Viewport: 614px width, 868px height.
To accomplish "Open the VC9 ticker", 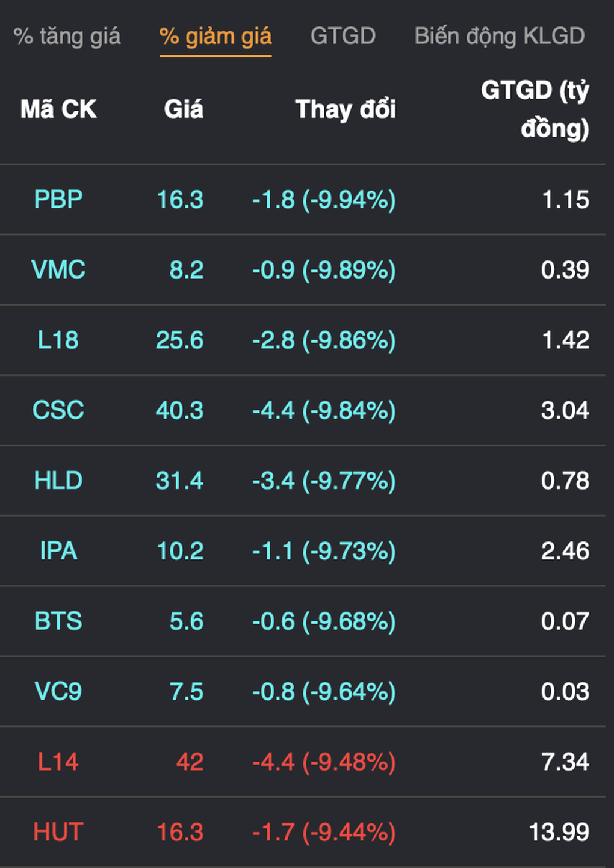I will point(58,692).
